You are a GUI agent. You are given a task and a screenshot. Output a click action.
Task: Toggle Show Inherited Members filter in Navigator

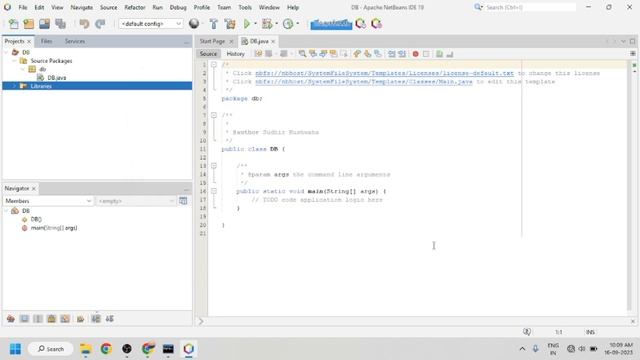11,319
